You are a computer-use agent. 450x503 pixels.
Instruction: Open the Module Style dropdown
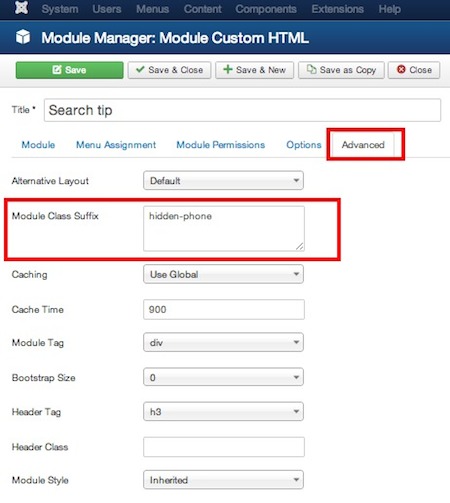(x=223, y=480)
